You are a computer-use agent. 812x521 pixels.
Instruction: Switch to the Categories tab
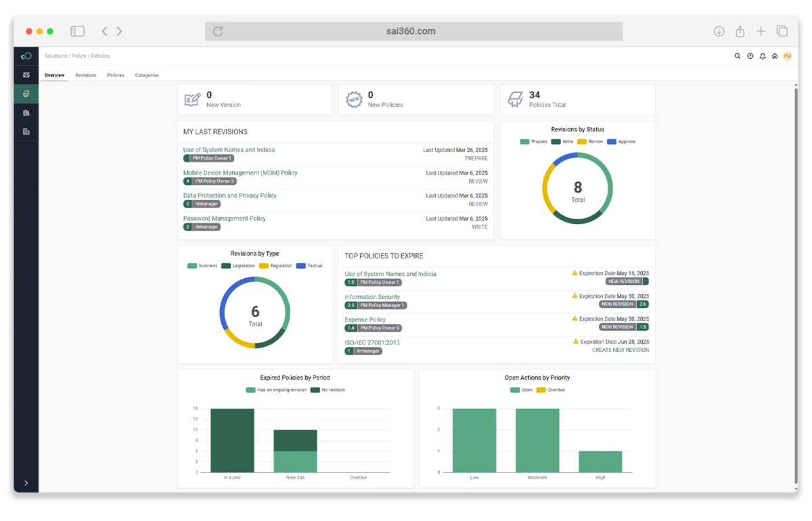[x=147, y=75]
